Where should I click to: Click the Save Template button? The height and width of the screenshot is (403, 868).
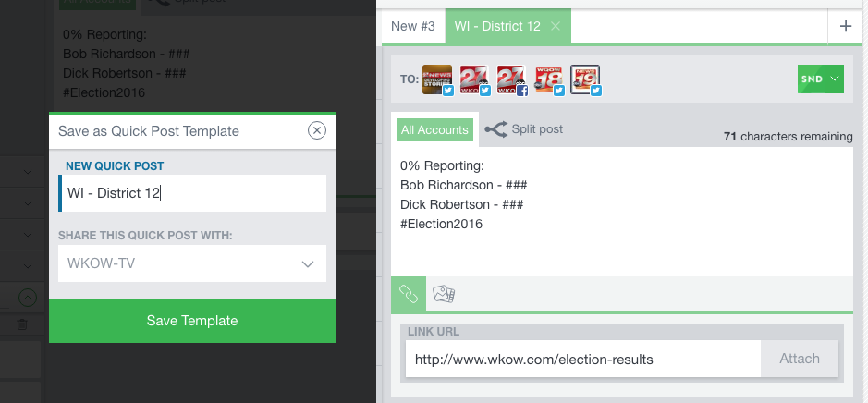pos(192,321)
